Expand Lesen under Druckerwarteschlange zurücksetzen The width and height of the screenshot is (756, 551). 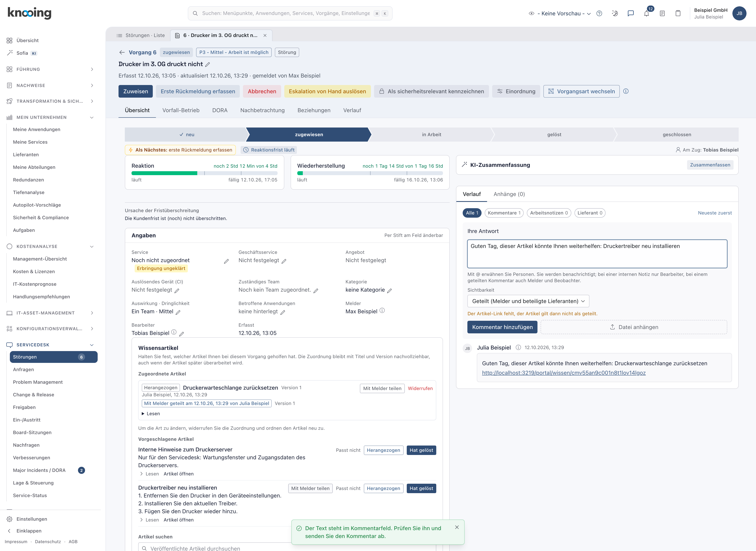coord(151,414)
